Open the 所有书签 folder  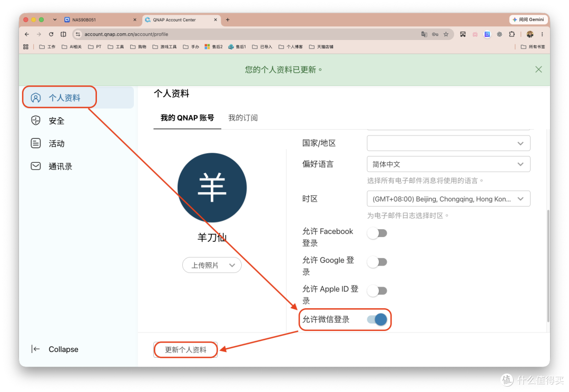[x=533, y=47]
